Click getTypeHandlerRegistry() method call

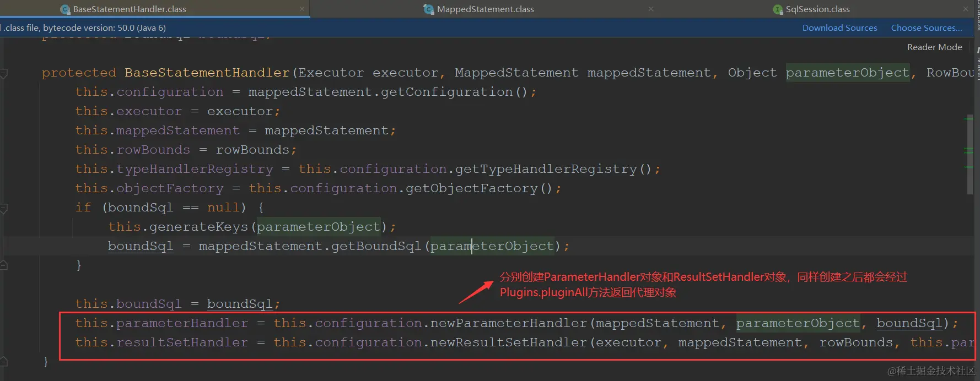point(553,169)
